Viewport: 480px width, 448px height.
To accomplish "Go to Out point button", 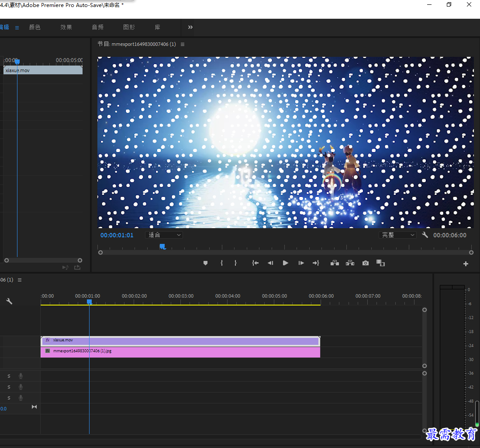I will 316,263.
